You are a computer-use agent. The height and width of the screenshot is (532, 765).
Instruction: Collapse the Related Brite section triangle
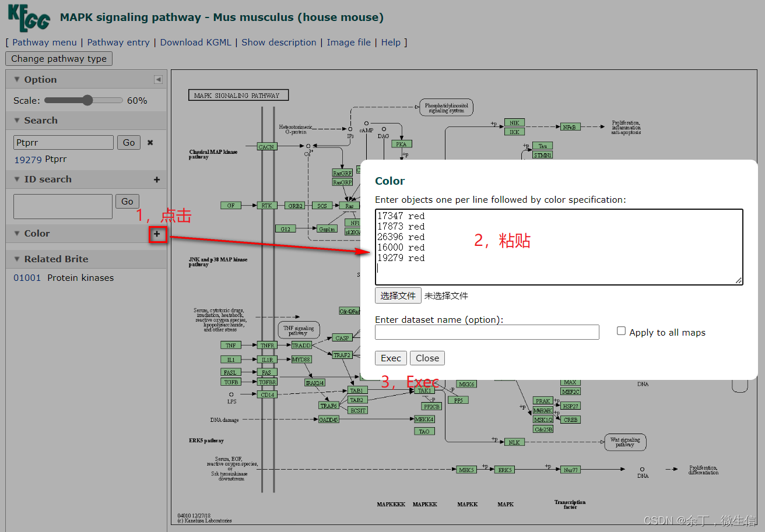pos(17,259)
